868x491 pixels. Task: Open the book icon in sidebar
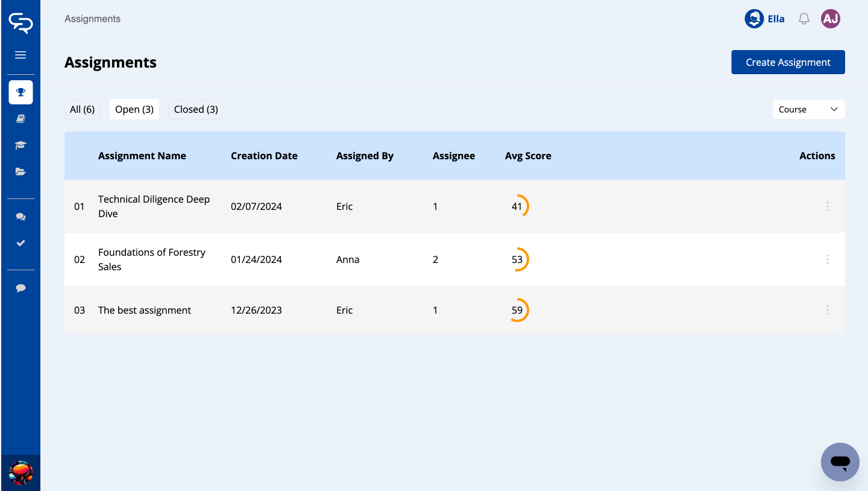tap(20, 119)
